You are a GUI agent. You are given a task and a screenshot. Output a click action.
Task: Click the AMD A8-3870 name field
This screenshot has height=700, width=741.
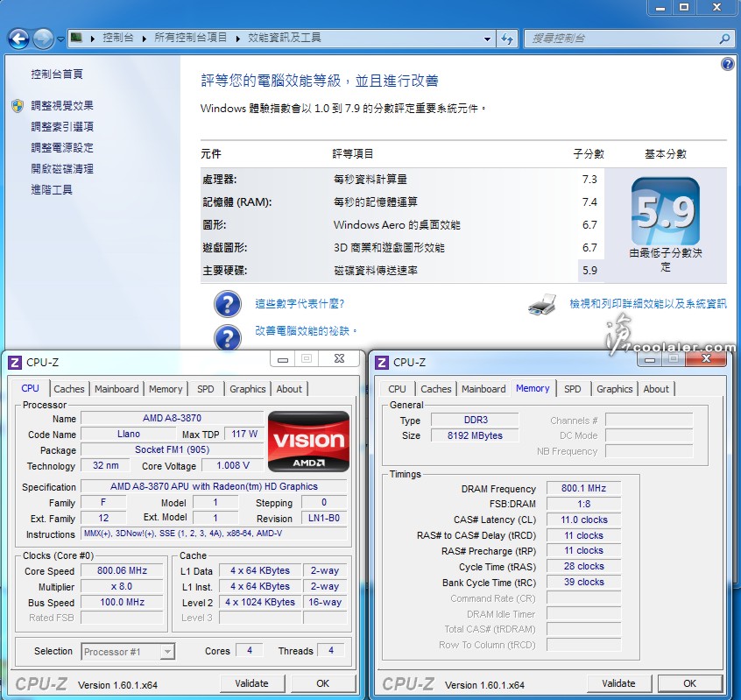172,418
